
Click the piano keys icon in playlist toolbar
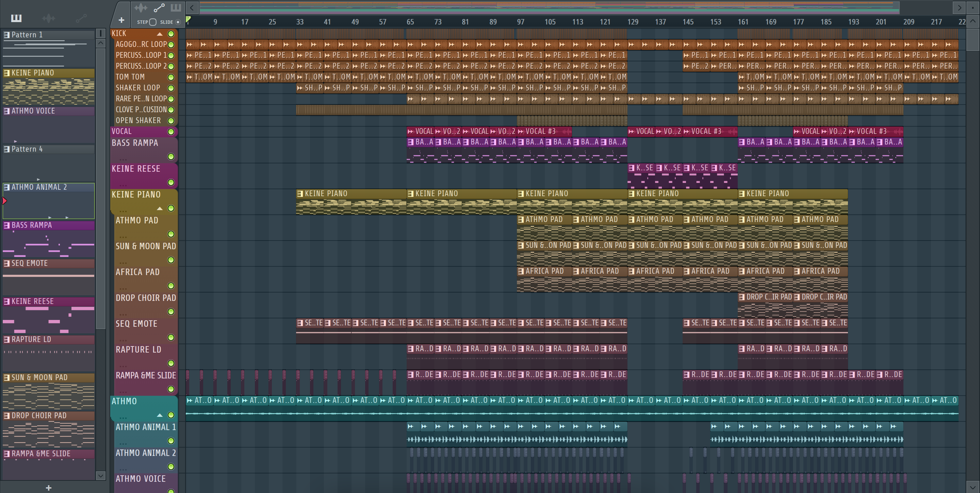tap(176, 7)
